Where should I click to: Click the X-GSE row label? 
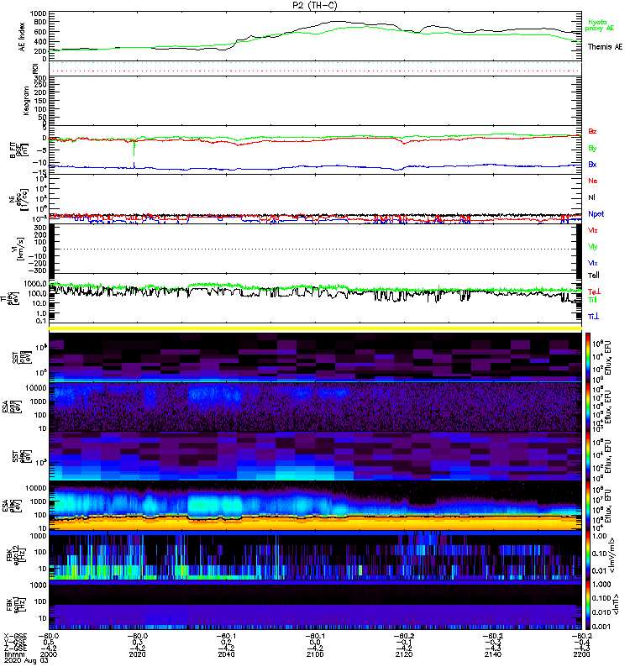15,637
